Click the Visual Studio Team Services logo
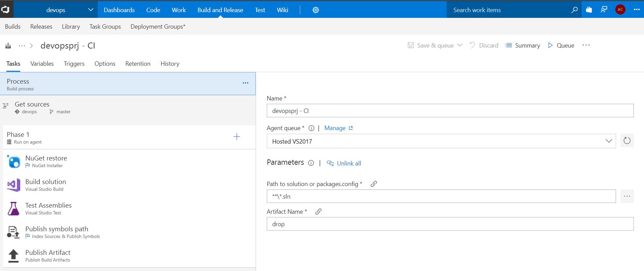This screenshot has height=271, width=644. pyautogui.click(x=6, y=9)
